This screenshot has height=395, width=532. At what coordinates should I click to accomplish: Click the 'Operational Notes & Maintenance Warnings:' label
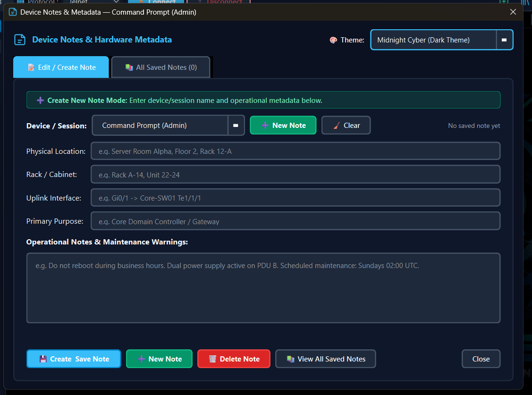(x=107, y=242)
